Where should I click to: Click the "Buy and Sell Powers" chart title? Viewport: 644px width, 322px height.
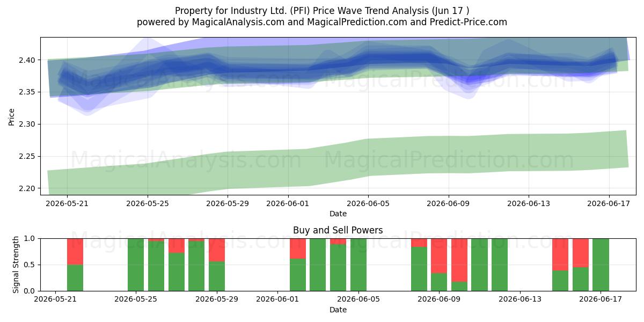pyautogui.click(x=338, y=230)
